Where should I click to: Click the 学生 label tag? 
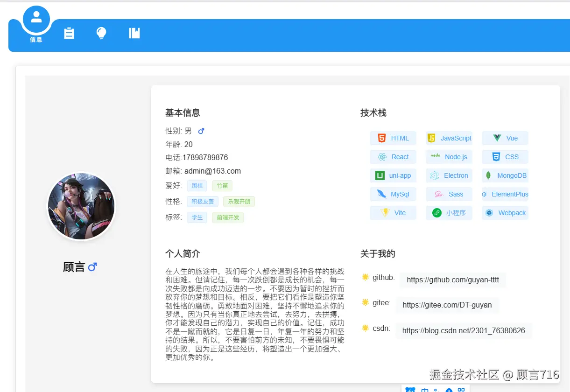(x=197, y=217)
